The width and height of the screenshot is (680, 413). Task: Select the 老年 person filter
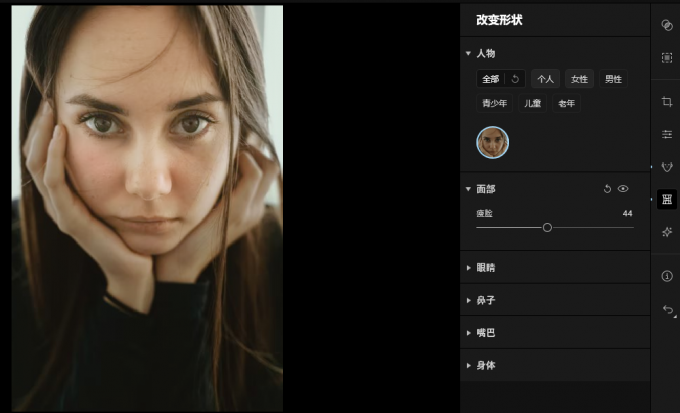[566, 103]
